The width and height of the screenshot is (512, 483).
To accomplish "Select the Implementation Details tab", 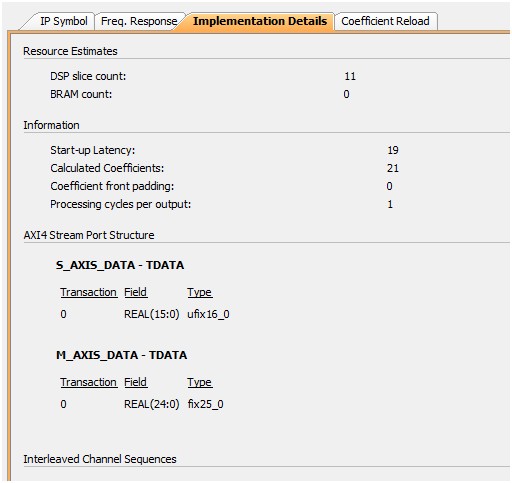I will click(260, 21).
